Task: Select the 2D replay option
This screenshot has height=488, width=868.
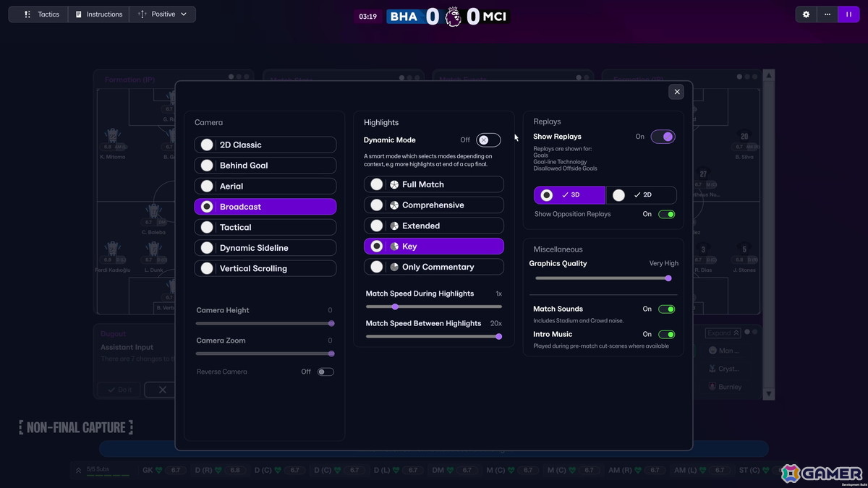Action: click(x=641, y=195)
